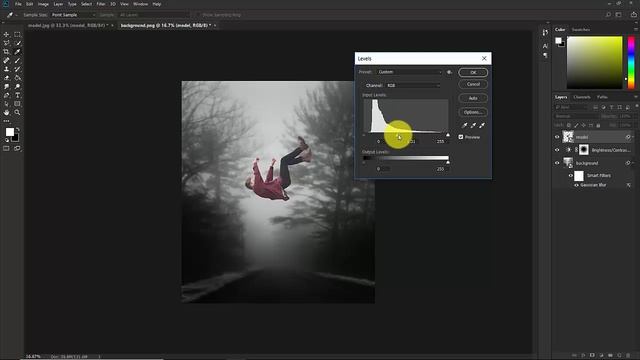Toggle the Preview checkbox in Levels
The width and height of the screenshot is (640, 360).
pos(461,137)
